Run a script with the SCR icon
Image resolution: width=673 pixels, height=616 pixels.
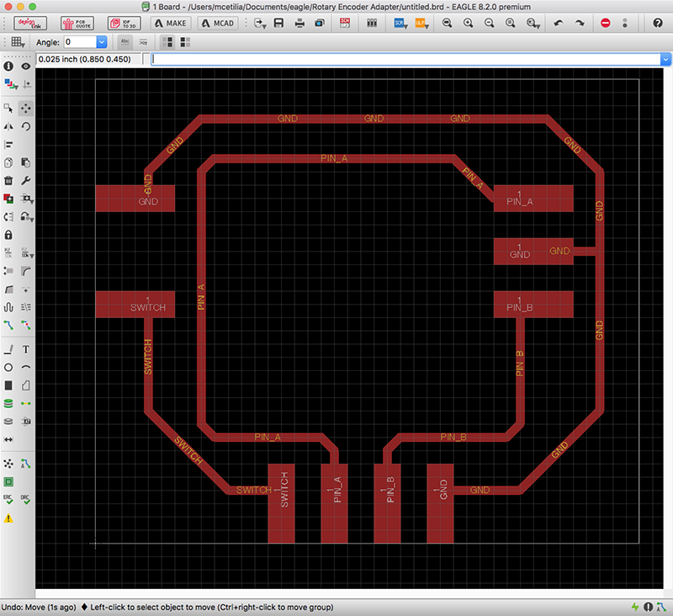[400, 24]
